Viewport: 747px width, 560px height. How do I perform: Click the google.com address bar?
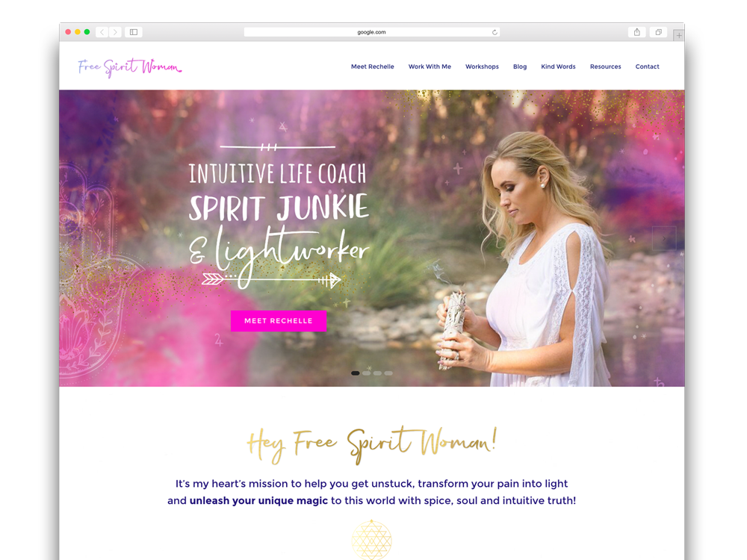point(371,32)
